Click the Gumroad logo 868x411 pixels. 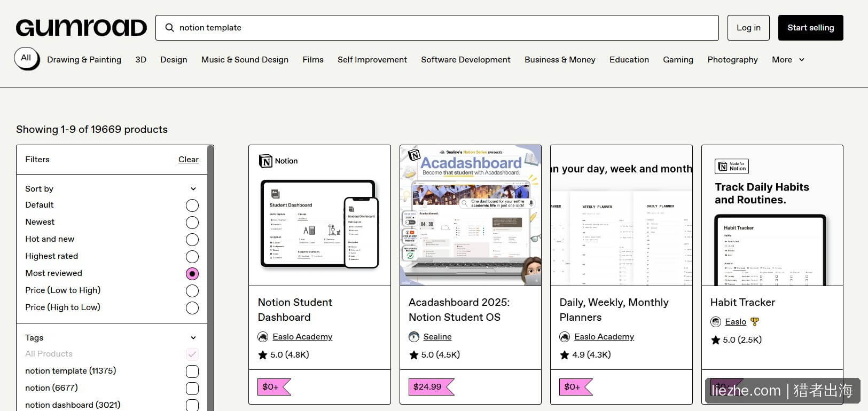pos(81,28)
